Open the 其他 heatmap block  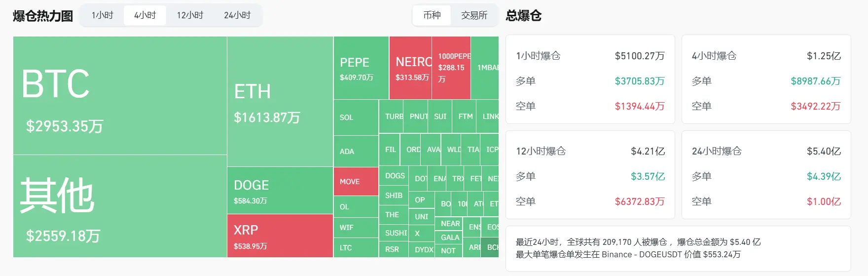(120, 206)
